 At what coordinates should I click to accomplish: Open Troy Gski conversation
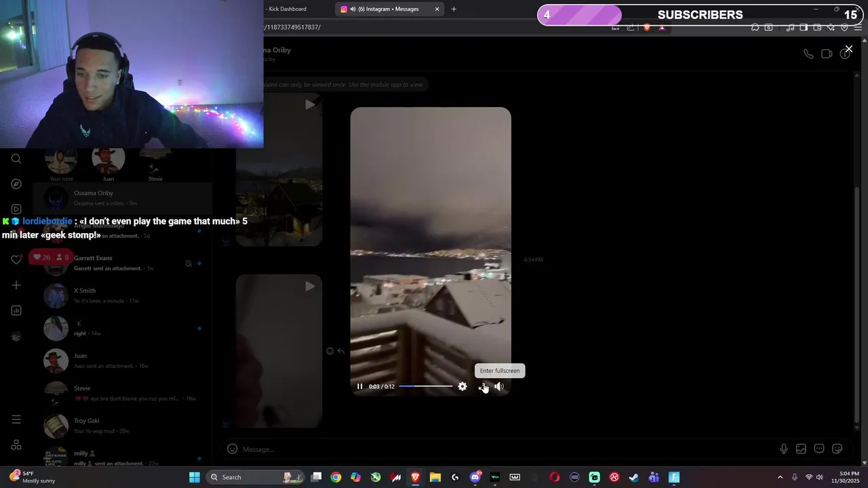coord(122,426)
